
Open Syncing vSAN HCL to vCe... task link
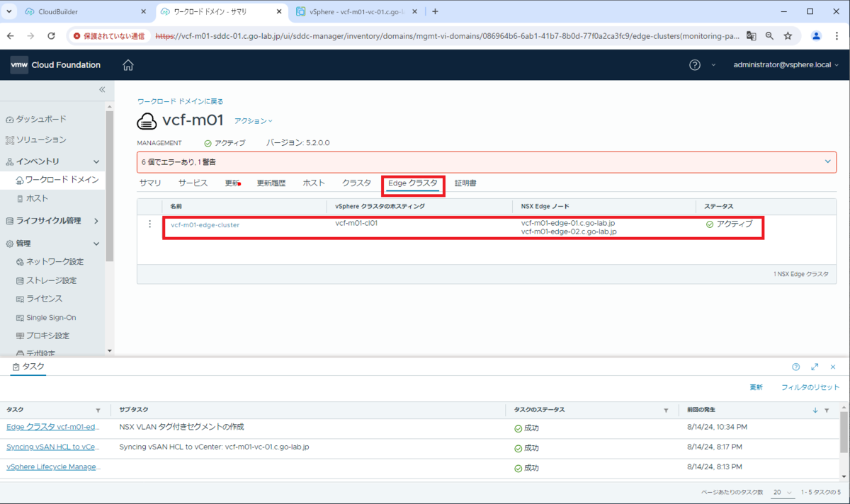click(53, 447)
